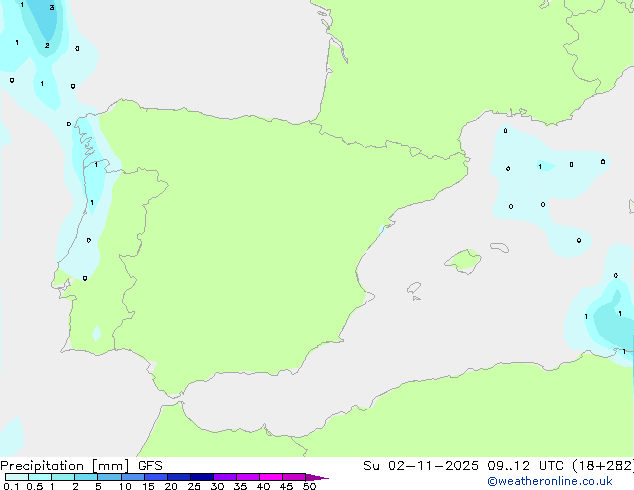Click the 2–5 mm legend color swatch
The height and width of the screenshot is (490, 634).
[86, 477]
